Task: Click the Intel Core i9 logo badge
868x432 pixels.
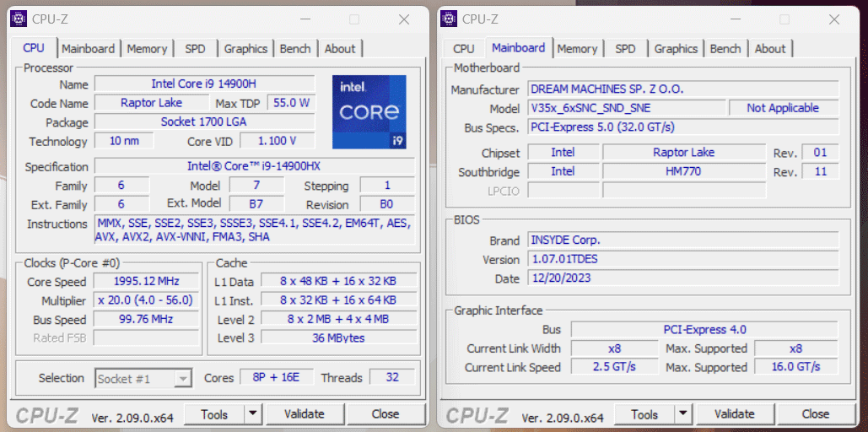Action: [369, 112]
